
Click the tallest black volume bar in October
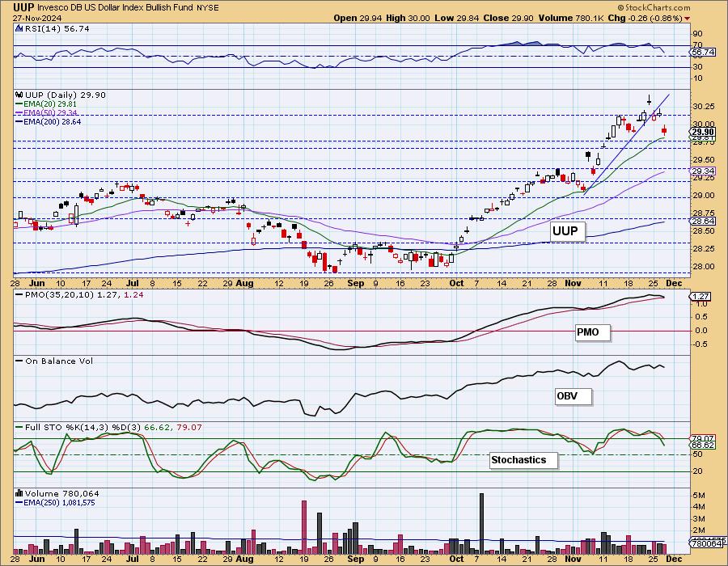[x=481, y=524]
